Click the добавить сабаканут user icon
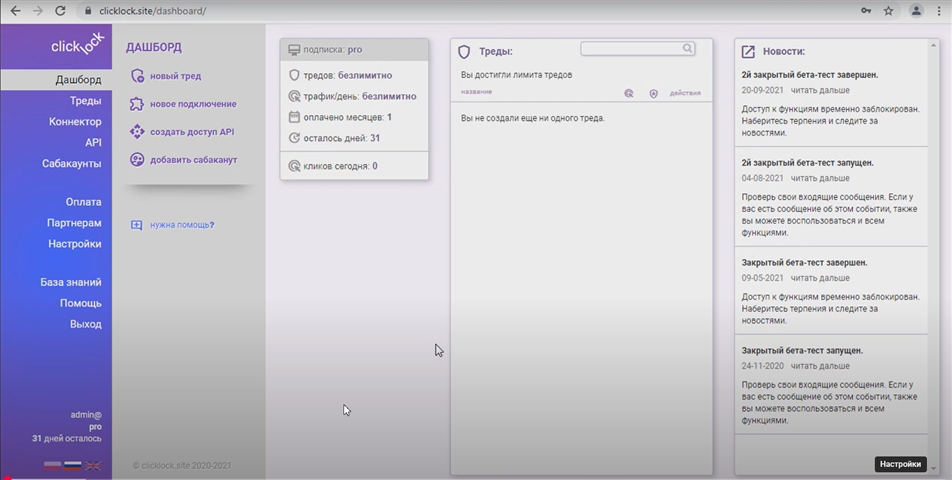 pyautogui.click(x=137, y=160)
